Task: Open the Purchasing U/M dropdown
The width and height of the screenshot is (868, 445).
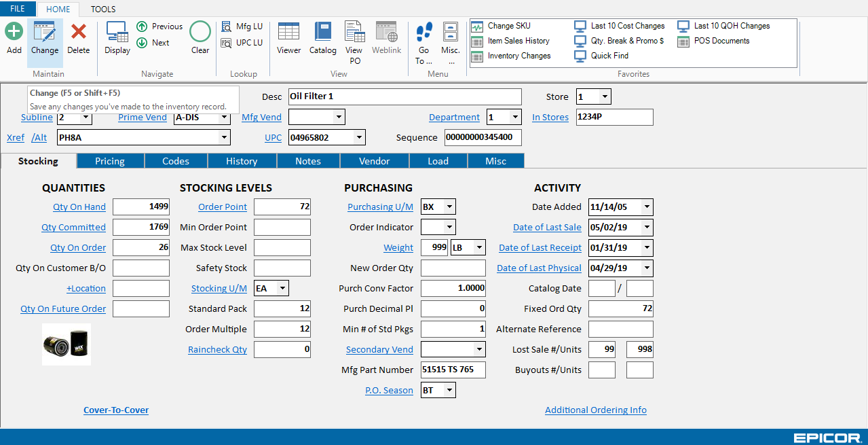Action: click(x=449, y=207)
